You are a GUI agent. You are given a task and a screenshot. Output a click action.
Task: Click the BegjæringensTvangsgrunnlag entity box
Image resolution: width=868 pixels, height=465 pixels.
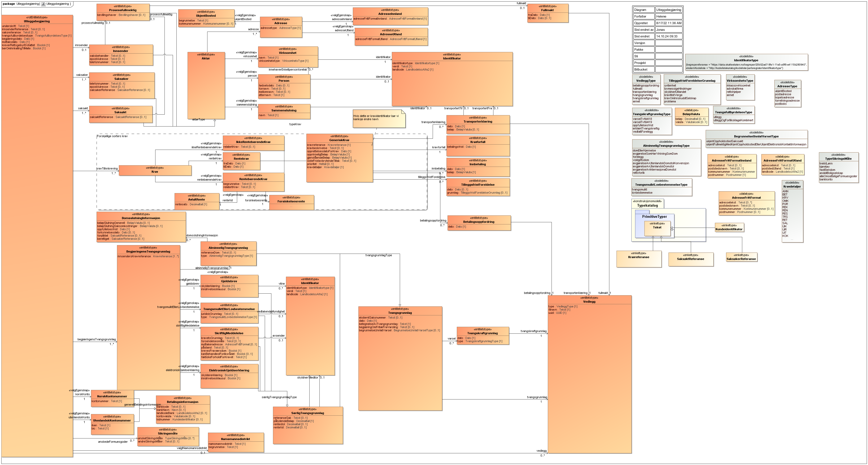coord(148,318)
